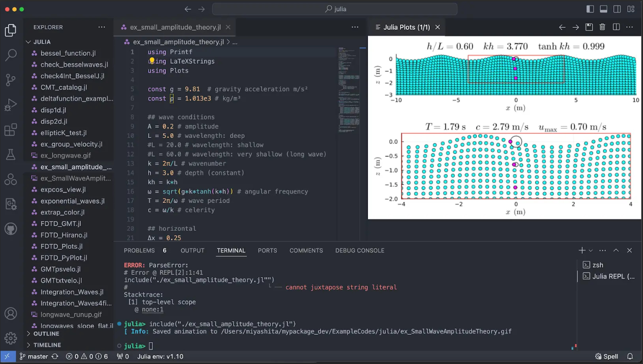Screen dimensions: 643x364
Task: Open the Julia env: v1.10 selector
Action: (x=160, y=357)
